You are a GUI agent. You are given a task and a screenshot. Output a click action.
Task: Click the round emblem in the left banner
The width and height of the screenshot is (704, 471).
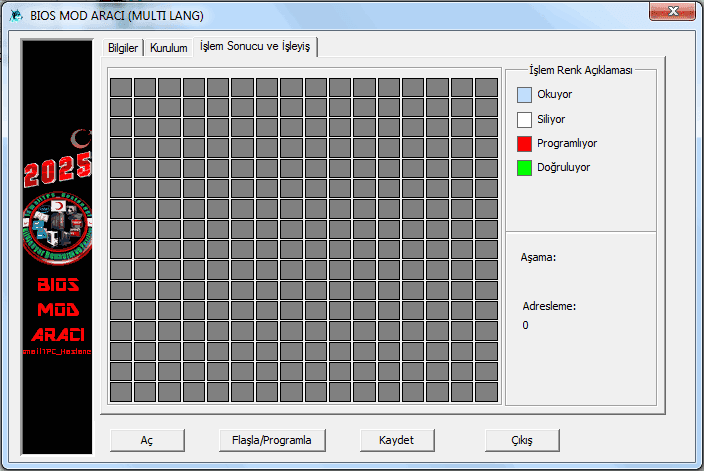coord(58,228)
